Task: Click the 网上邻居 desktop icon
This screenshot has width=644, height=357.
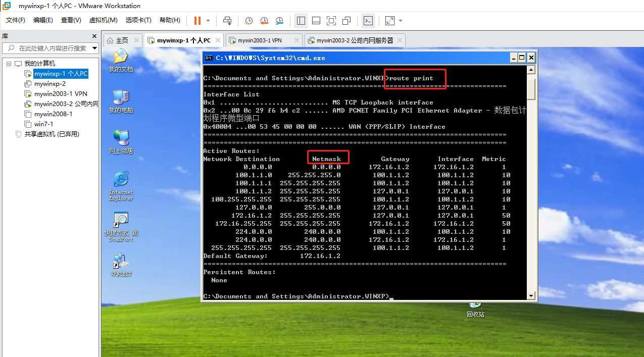Action: pos(121,142)
